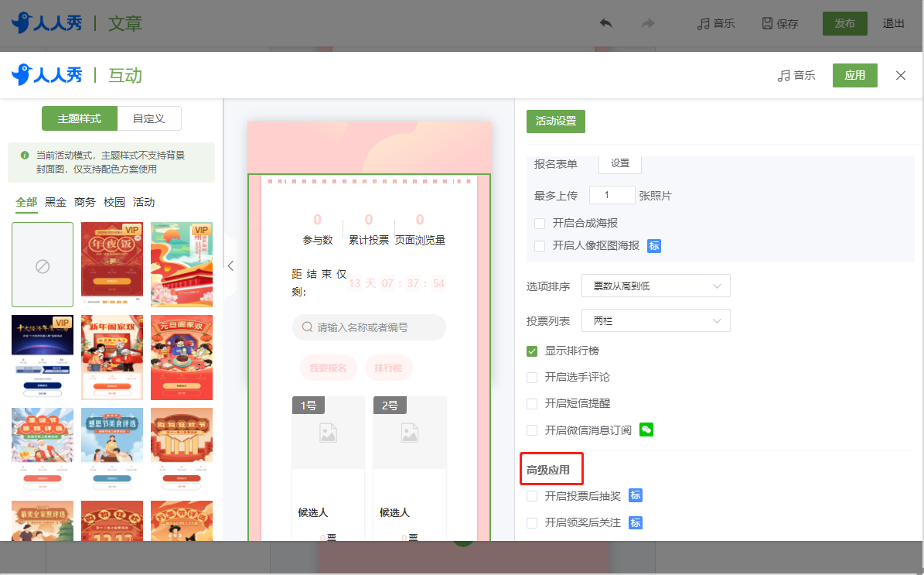Switch to the 自定义 tab
924x575 pixels.
149,118
